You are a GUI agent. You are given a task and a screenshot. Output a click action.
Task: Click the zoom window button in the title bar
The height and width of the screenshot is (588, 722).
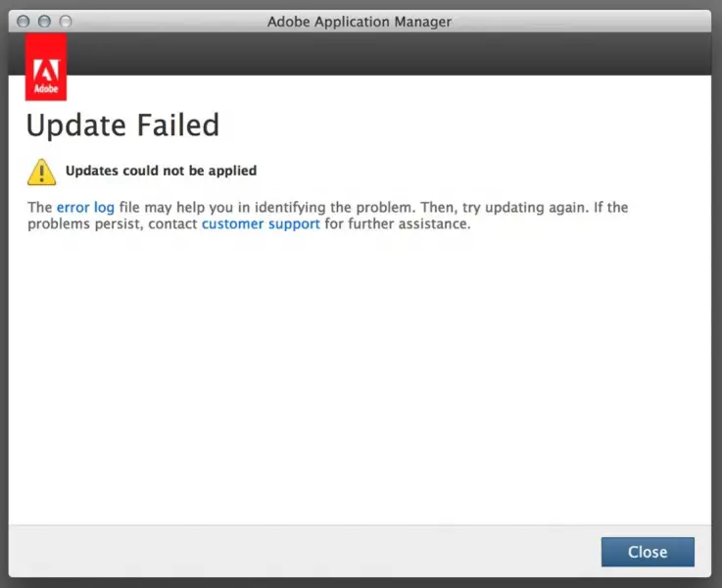click(66, 22)
